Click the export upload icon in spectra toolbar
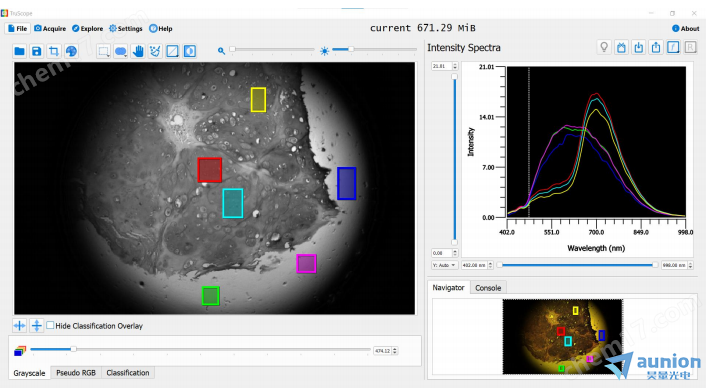This screenshot has height=391, width=713. [x=656, y=47]
